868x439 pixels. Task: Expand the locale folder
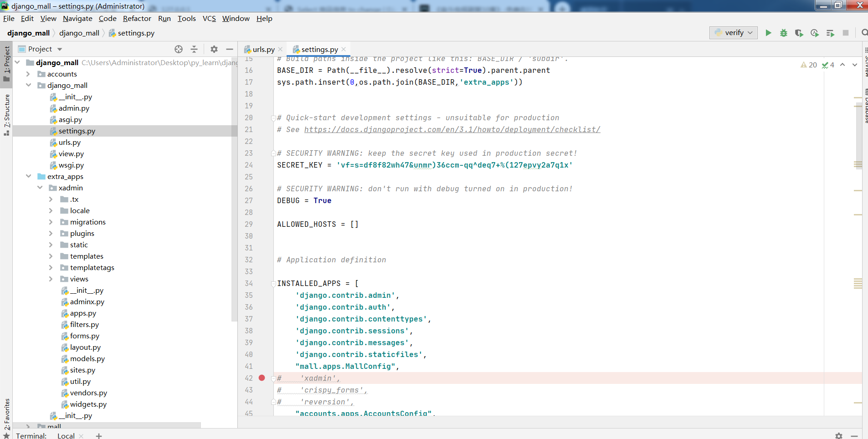pos(51,210)
